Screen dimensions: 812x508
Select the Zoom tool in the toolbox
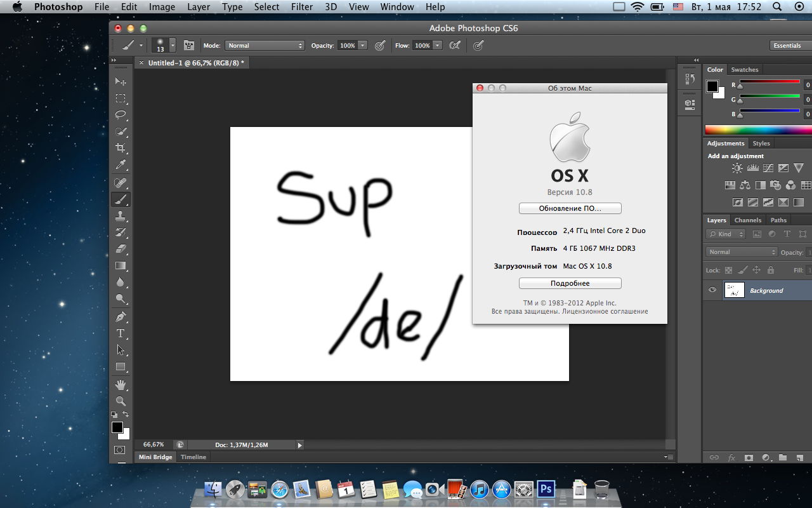(x=120, y=401)
